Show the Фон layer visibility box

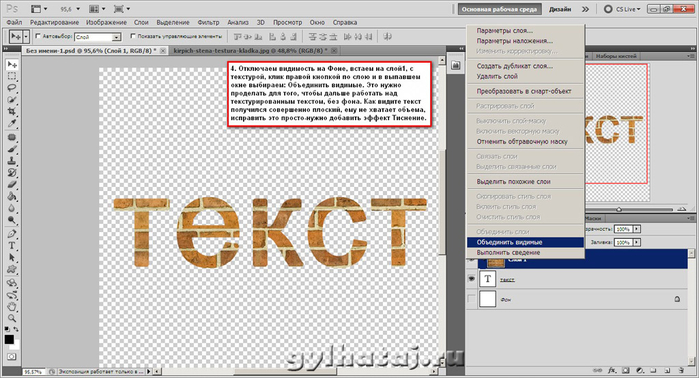[x=471, y=299]
